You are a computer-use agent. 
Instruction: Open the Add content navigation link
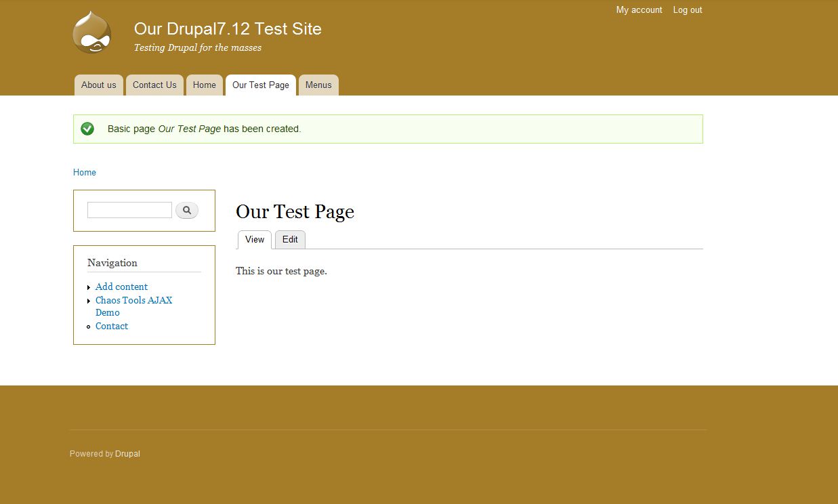(121, 287)
